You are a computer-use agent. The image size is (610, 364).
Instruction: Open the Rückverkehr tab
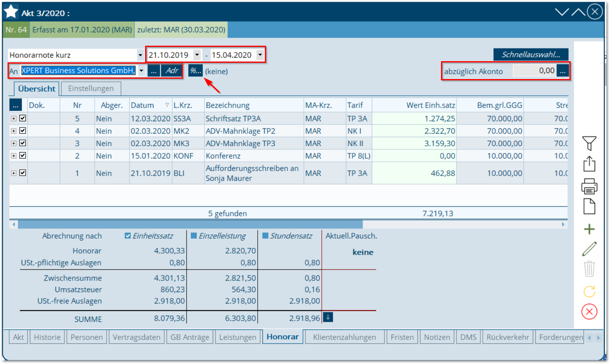click(507, 337)
